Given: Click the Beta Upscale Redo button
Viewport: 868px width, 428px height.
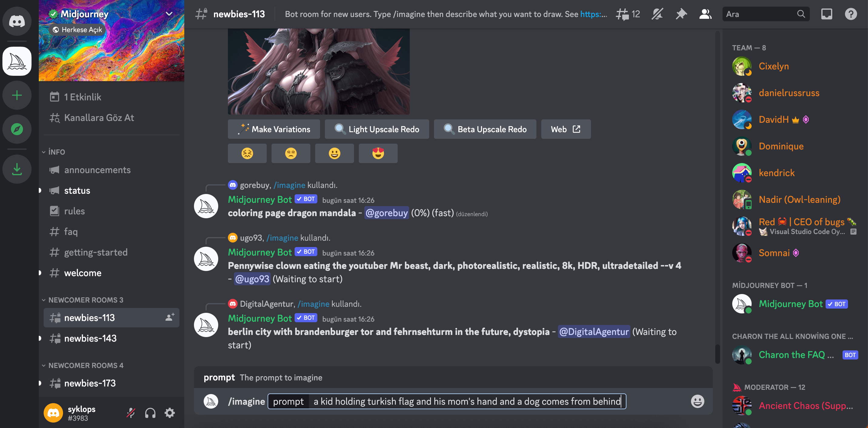Looking at the screenshot, I should tap(485, 129).
